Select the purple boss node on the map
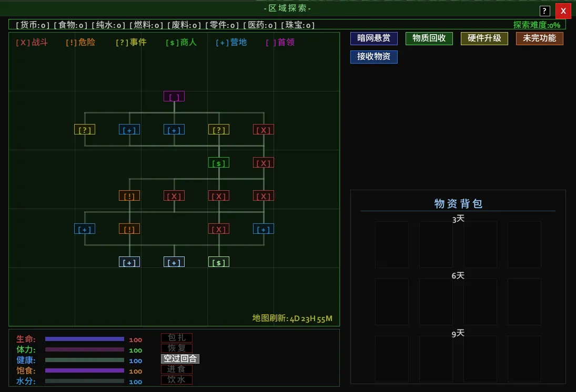 tap(174, 96)
